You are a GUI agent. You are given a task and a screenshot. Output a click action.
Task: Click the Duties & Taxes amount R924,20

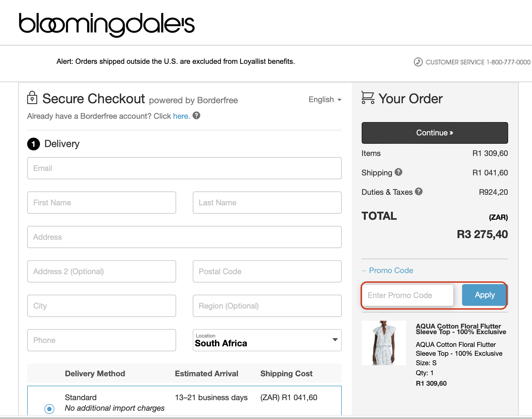(493, 192)
